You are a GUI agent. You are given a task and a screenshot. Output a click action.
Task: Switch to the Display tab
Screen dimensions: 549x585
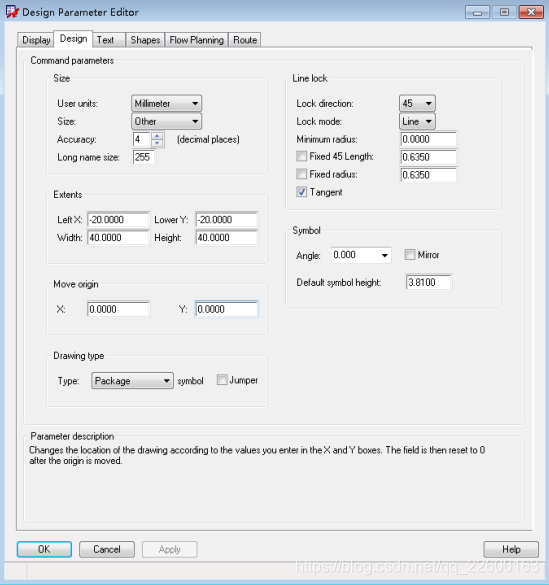(36, 40)
